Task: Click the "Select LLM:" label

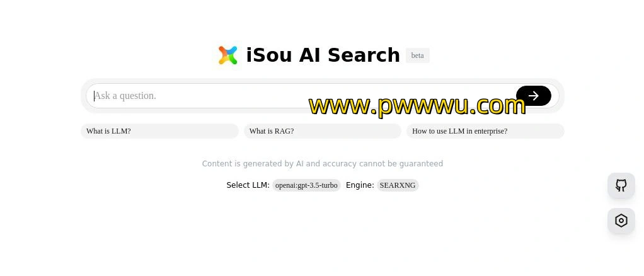Action: (248, 185)
